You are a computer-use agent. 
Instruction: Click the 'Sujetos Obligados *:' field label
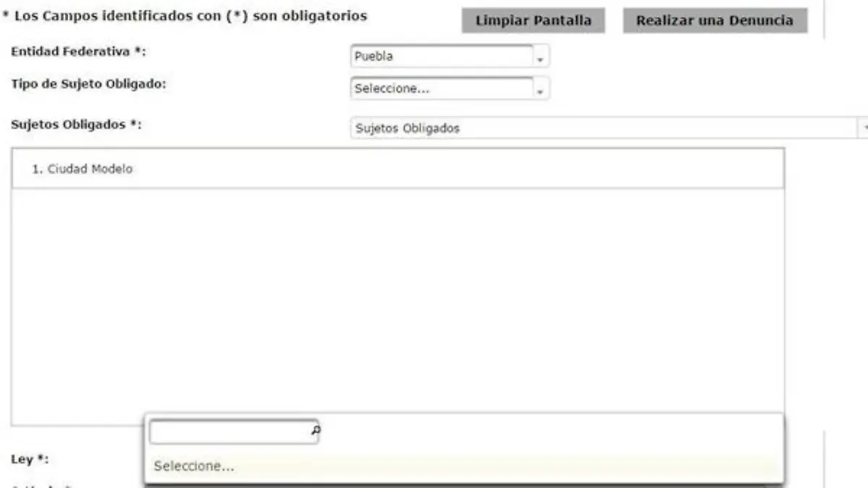coord(76,124)
